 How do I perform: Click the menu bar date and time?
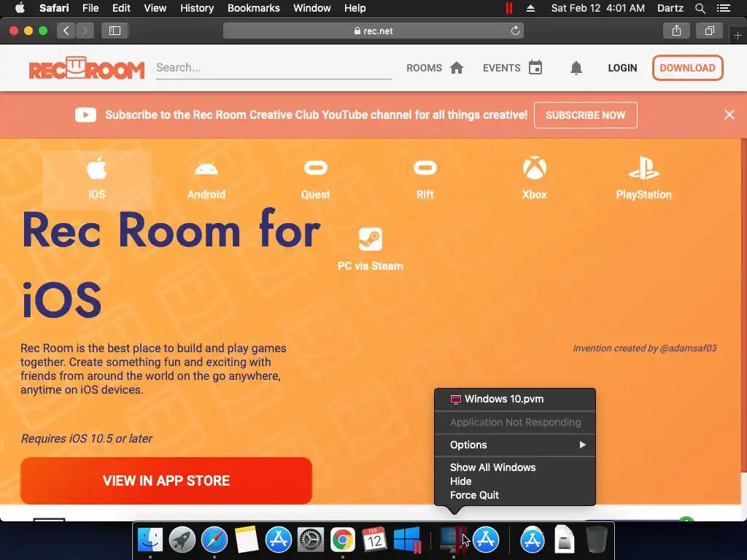pos(598,8)
